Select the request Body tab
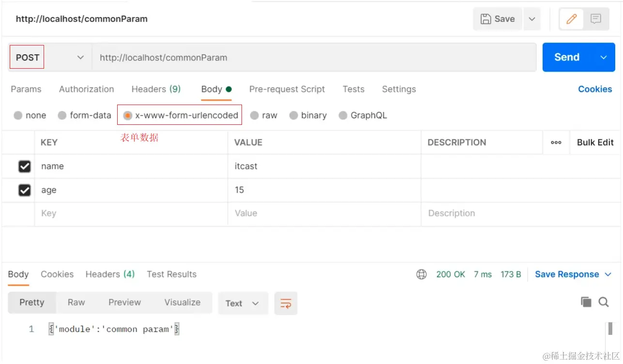623x364 pixels. coord(216,89)
